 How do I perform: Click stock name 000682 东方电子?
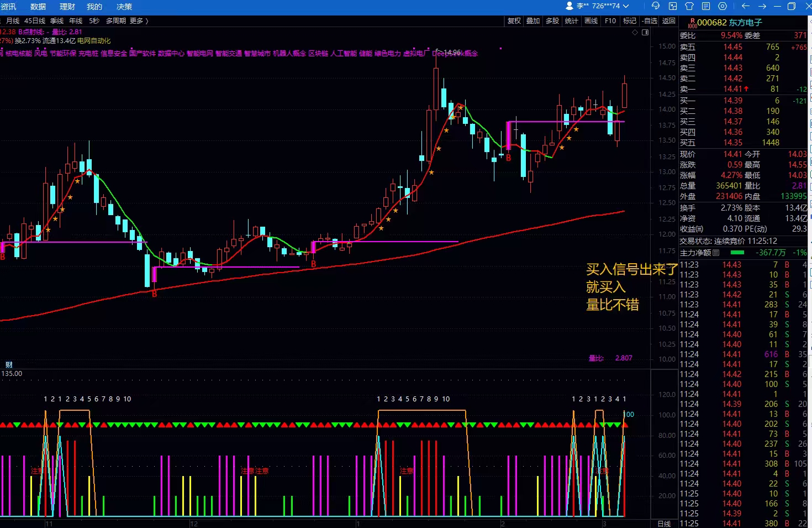[x=730, y=23]
